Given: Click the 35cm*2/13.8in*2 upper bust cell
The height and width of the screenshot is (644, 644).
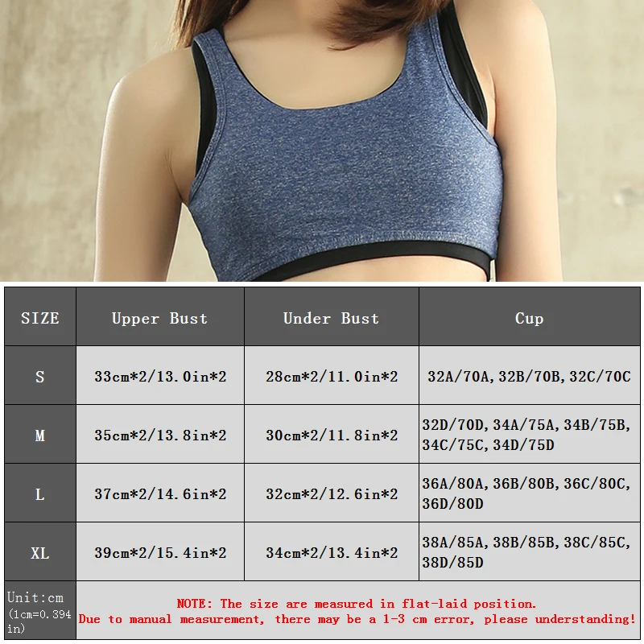Looking at the screenshot, I should [160, 434].
